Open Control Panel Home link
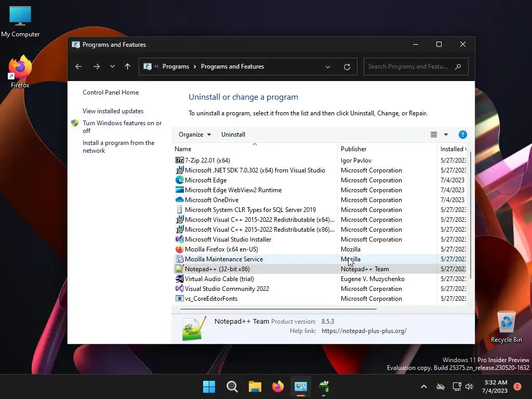Viewport: 532px width, 399px height. 111,92
